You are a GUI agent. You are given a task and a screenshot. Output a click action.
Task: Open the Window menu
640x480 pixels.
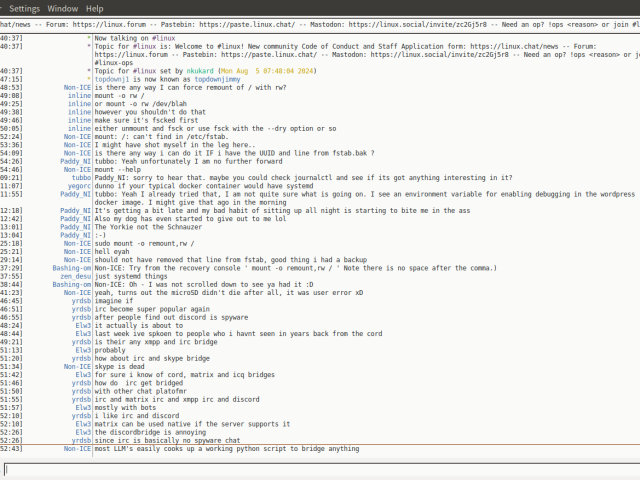[x=63, y=7]
